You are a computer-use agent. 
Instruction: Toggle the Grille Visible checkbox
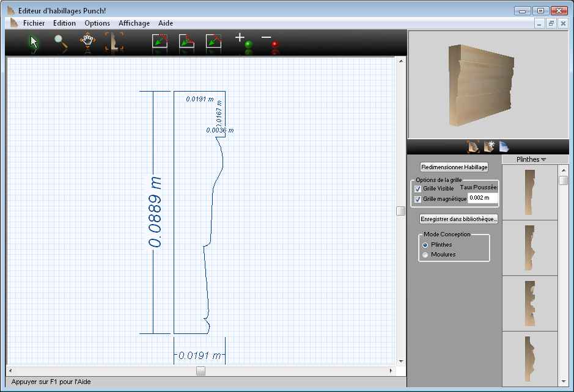[418, 189]
